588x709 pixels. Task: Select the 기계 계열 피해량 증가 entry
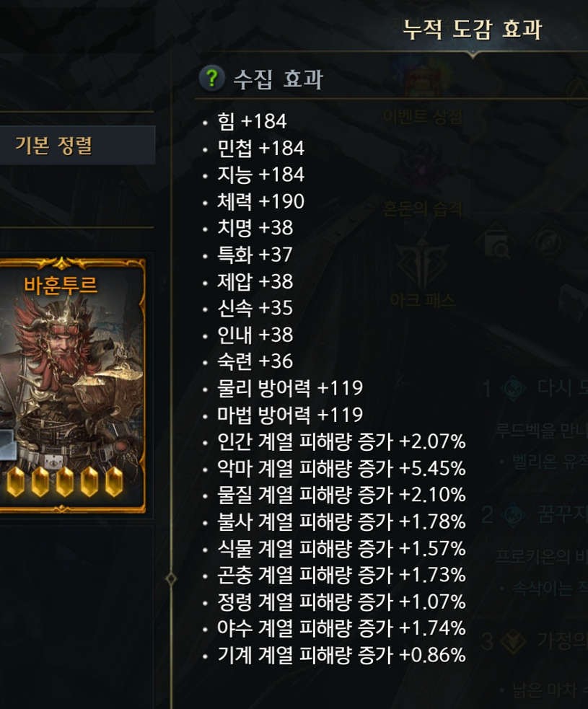coord(341,655)
